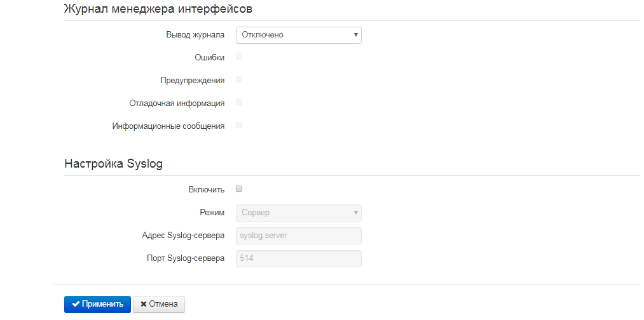This screenshot has height=320, width=644.
Task: Open the Вывод журнала dropdown
Action: [x=298, y=35]
